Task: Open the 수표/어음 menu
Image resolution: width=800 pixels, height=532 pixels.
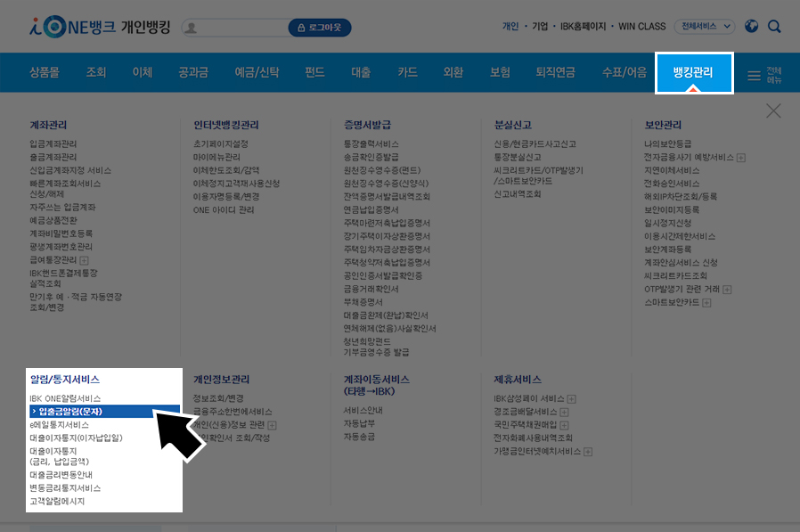Action: point(624,72)
